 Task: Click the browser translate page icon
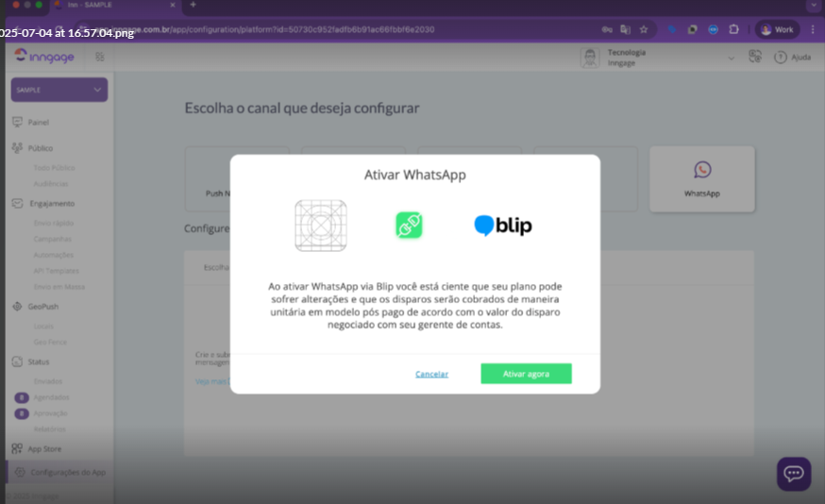click(625, 29)
